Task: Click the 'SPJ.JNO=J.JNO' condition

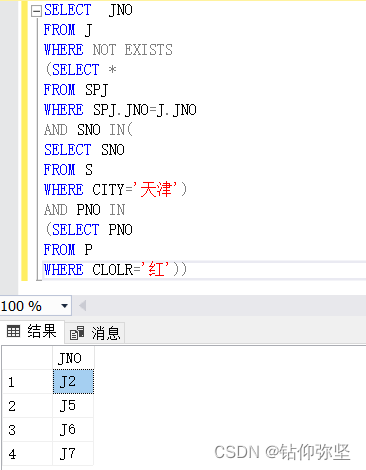Action: [x=145, y=110]
